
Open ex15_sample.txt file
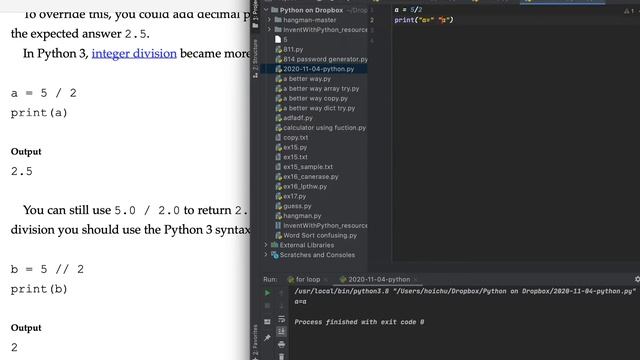coord(304,167)
